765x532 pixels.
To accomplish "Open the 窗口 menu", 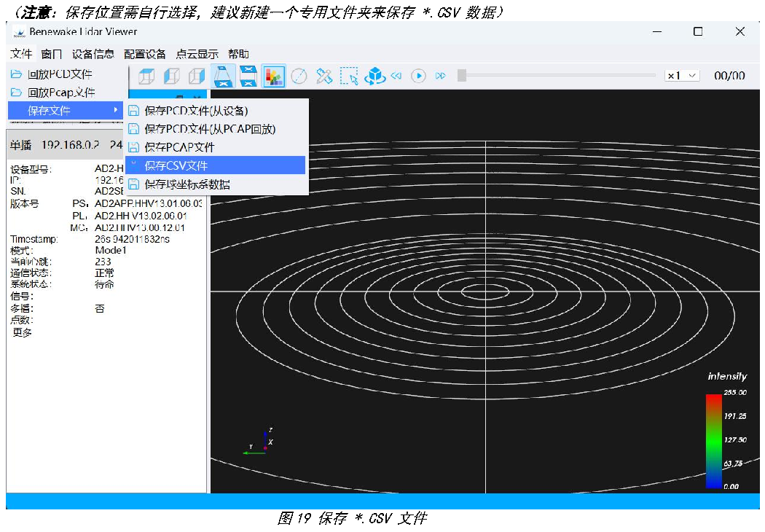I will click(x=52, y=54).
